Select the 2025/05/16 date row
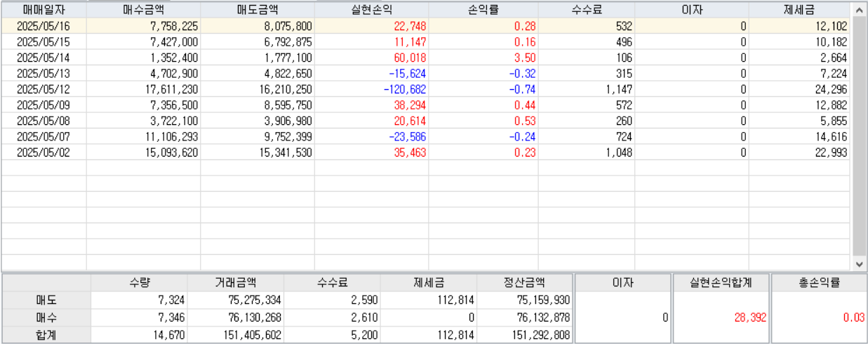The image size is (868, 344). [x=425, y=26]
